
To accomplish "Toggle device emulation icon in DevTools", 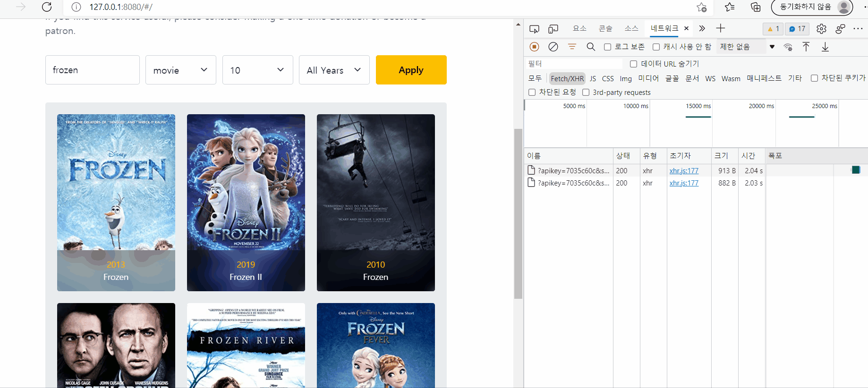I will click(x=553, y=29).
